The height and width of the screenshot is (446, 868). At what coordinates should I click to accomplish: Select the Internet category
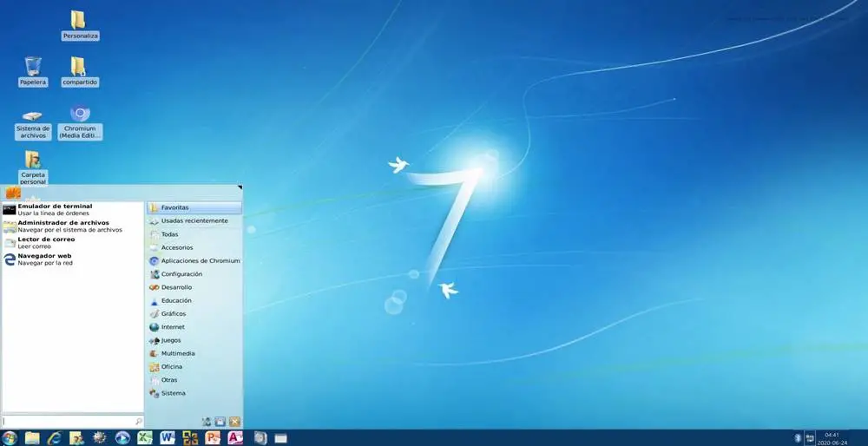tap(194, 327)
